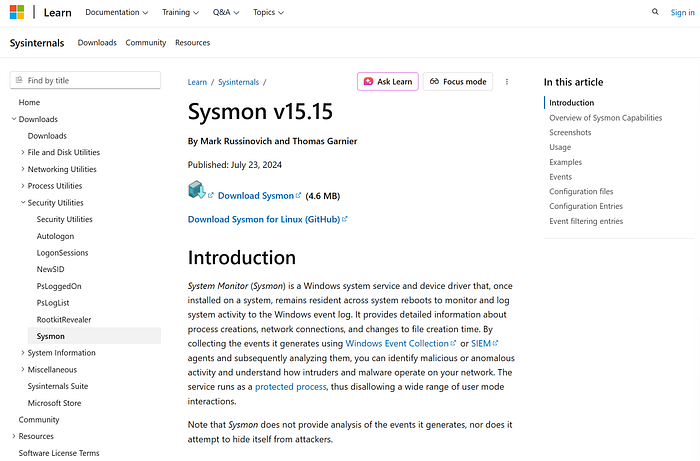Viewport: 700px width, 461px height.
Task: Jump to Configuration files section
Action: (581, 191)
